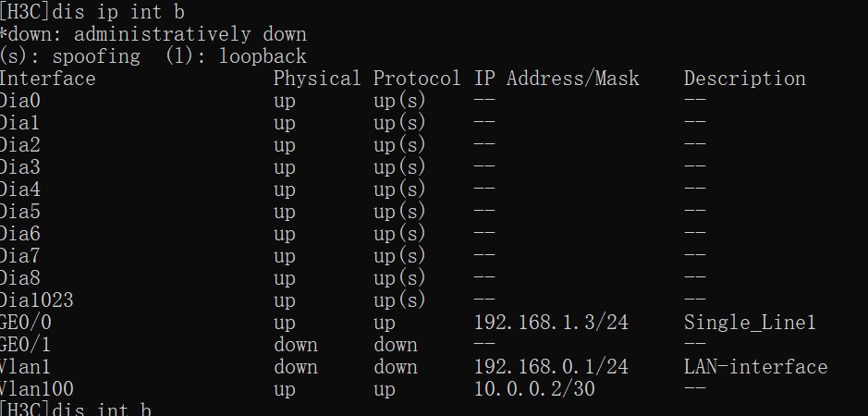Click the Protocol column header
Image resolution: width=868 pixels, height=416 pixels.
click(416, 79)
